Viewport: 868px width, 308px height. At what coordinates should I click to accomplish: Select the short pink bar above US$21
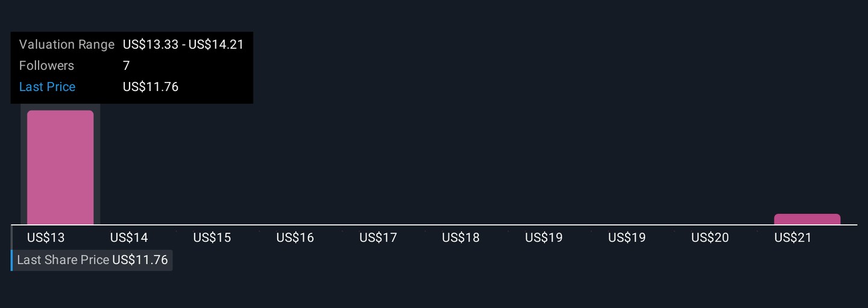[x=807, y=219]
